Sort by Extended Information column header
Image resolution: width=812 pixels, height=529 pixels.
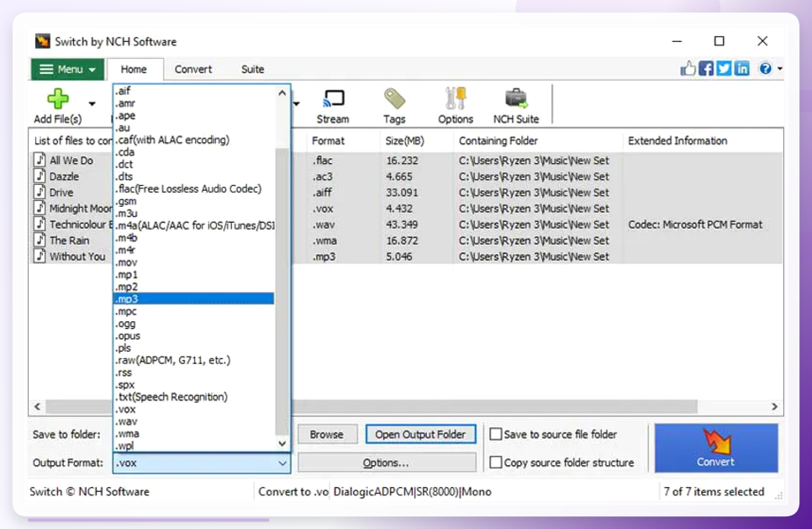point(702,141)
